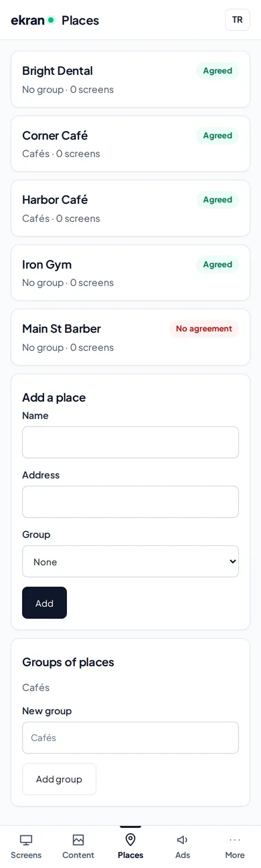261x868 pixels.
Task: Switch language with TR button
Action: pyautogui.click(x=238, y=20)
